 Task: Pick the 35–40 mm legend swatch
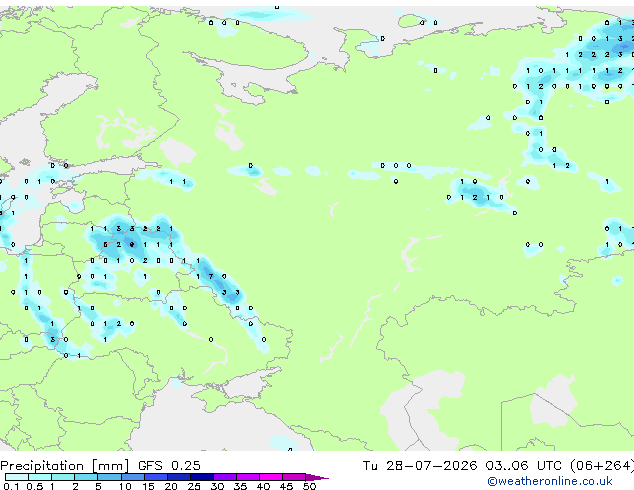click(248, 477)
